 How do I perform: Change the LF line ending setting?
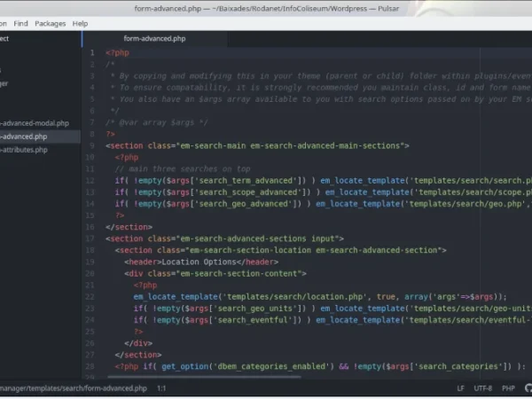coord(459,387)
